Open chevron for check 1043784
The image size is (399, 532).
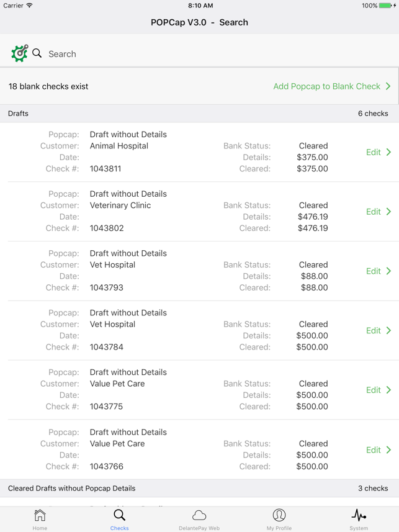(389, 331)
